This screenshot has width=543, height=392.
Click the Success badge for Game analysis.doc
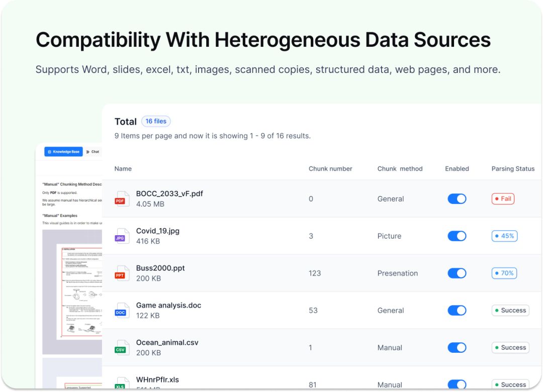pos(510,310)
